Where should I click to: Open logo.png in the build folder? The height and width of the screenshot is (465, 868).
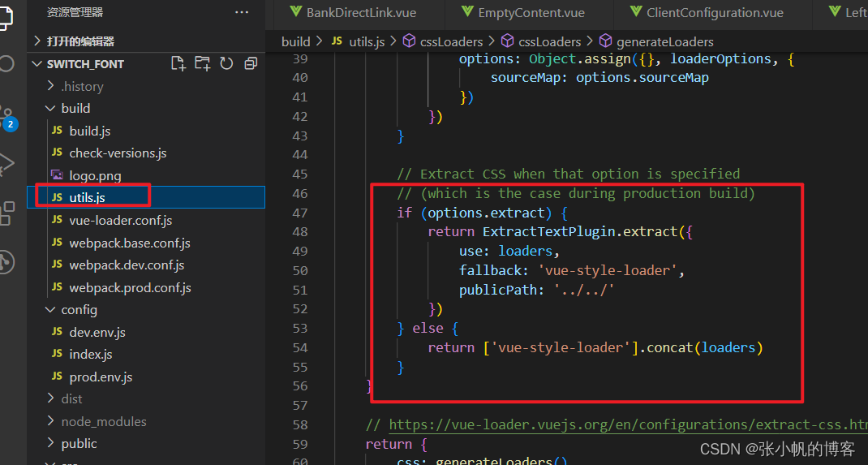(95, 175)
